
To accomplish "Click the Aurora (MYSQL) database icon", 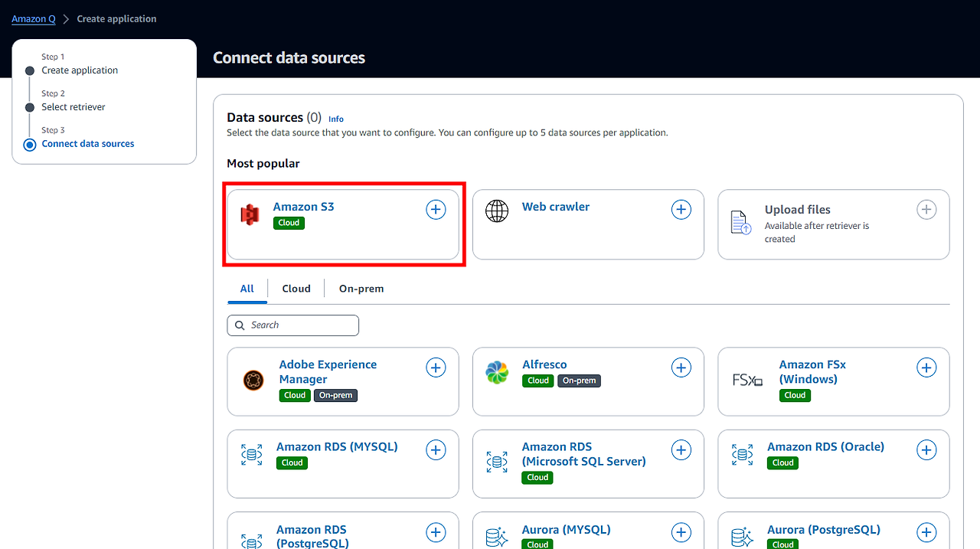I will point(497,538).
